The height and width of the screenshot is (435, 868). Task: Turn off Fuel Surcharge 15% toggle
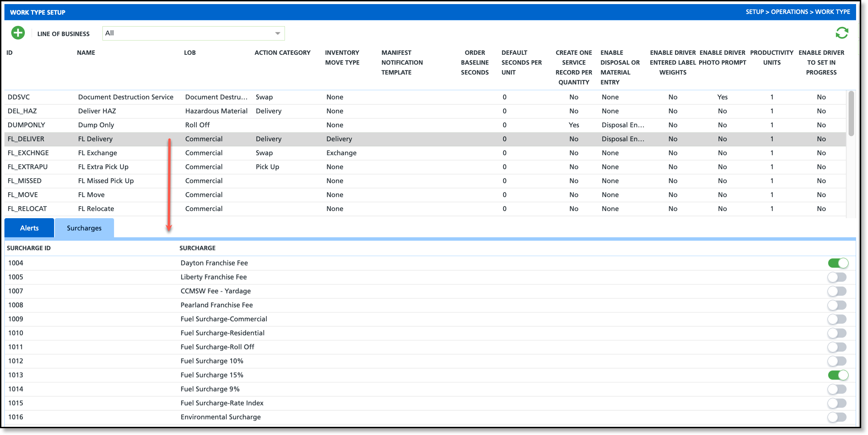point(838,375)
